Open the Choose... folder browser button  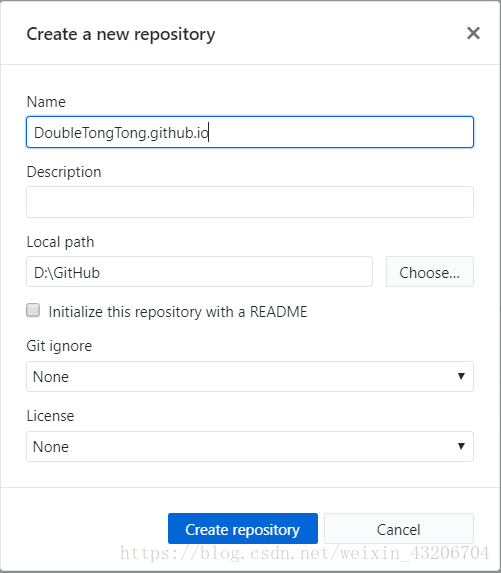tap(430, 272)
